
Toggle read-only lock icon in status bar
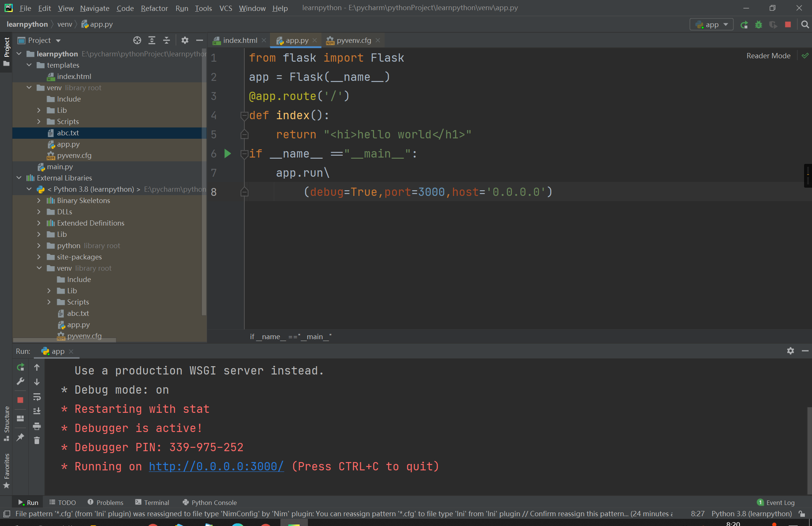802,514
